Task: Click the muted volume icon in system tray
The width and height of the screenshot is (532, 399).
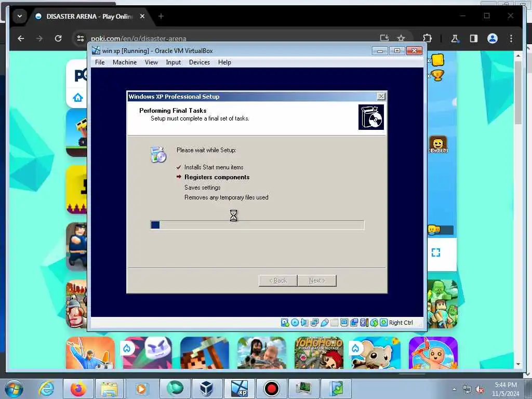Action: click(480, 390)
